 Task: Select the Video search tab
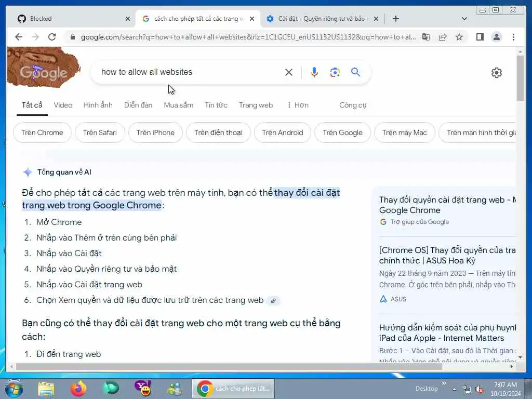[63, 105]
